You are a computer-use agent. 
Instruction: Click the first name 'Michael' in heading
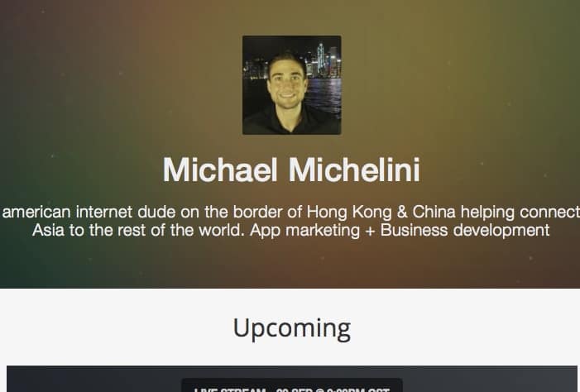(220, 170)
